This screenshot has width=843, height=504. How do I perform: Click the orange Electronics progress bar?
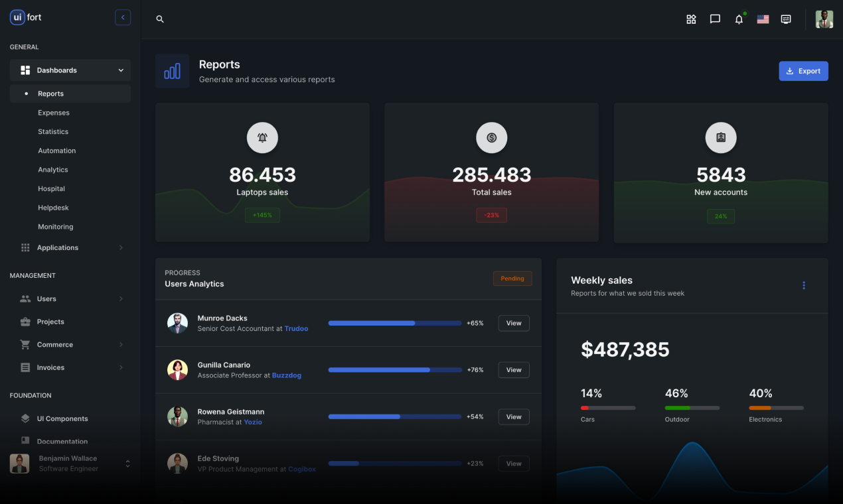pos(777,408)
